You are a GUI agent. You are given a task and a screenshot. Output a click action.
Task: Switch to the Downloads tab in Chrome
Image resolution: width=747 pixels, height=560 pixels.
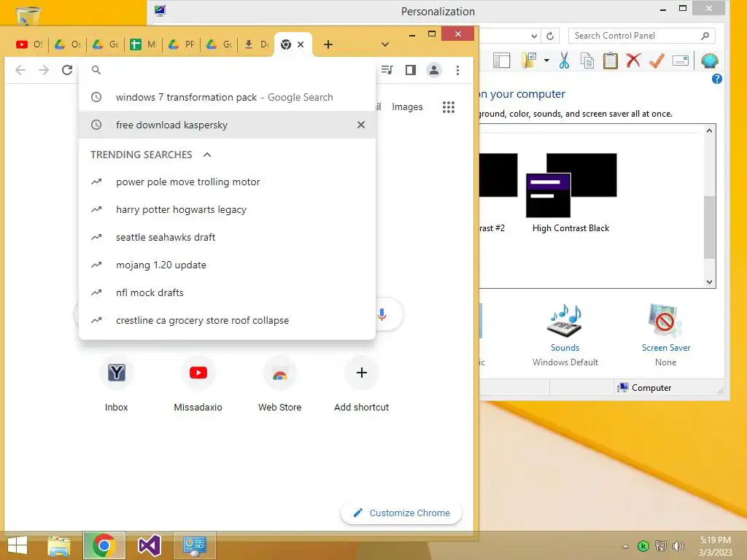point(256,44)
